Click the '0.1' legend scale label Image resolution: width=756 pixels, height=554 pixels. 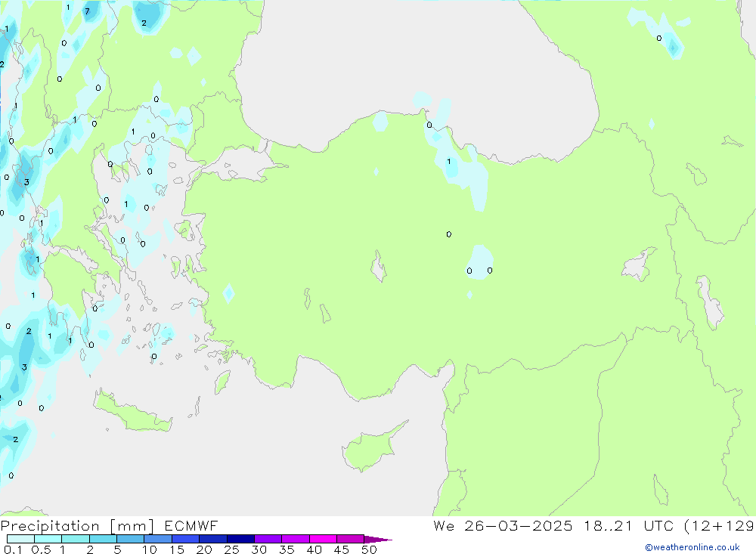pos(13,549)
